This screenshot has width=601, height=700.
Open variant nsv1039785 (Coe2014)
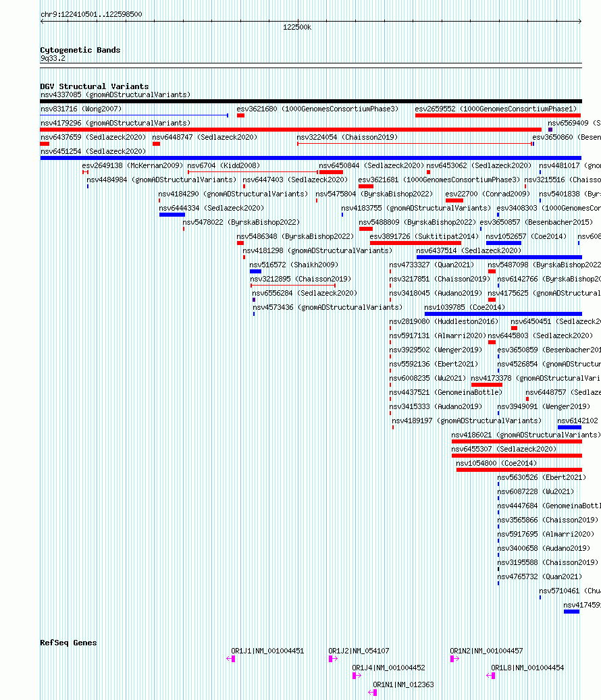(x=465, y=308)
